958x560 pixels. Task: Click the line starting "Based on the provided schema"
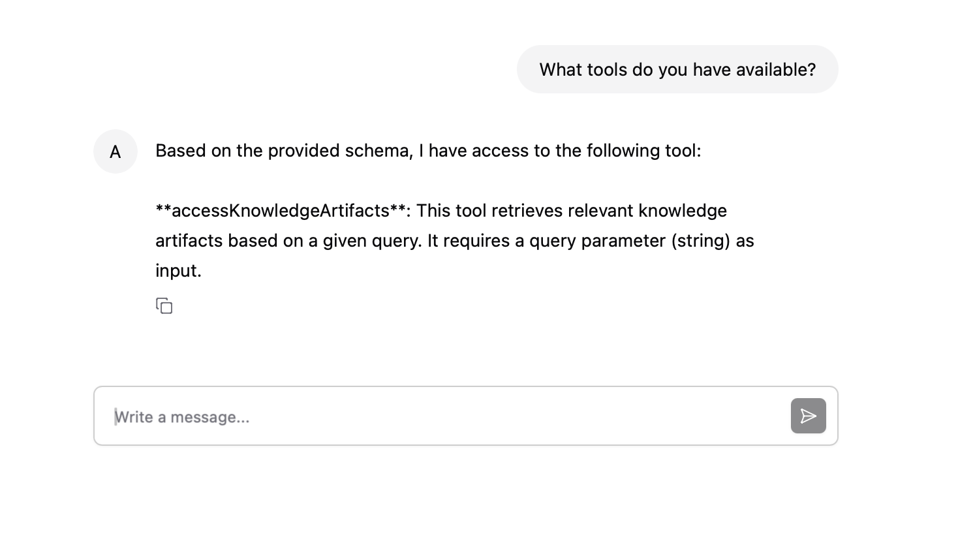[x=428, y=151]
